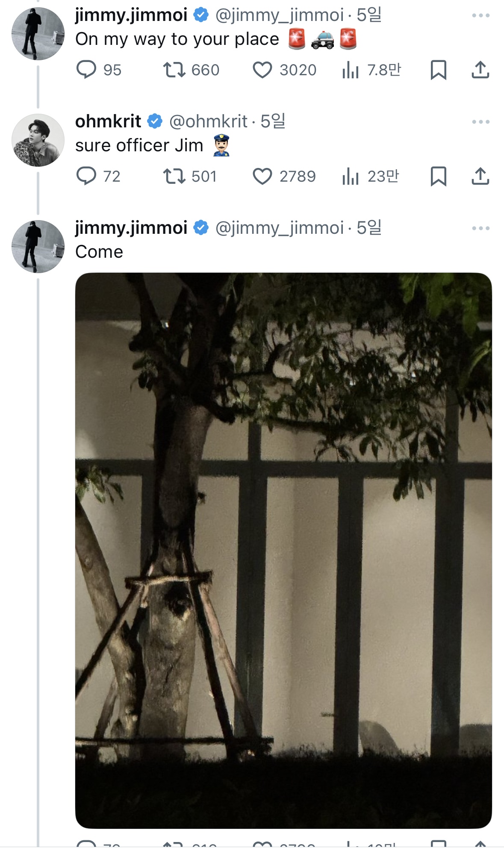Retweet the "sure officer Jim" tweet

pyautogui.click(x=174, y=176)
